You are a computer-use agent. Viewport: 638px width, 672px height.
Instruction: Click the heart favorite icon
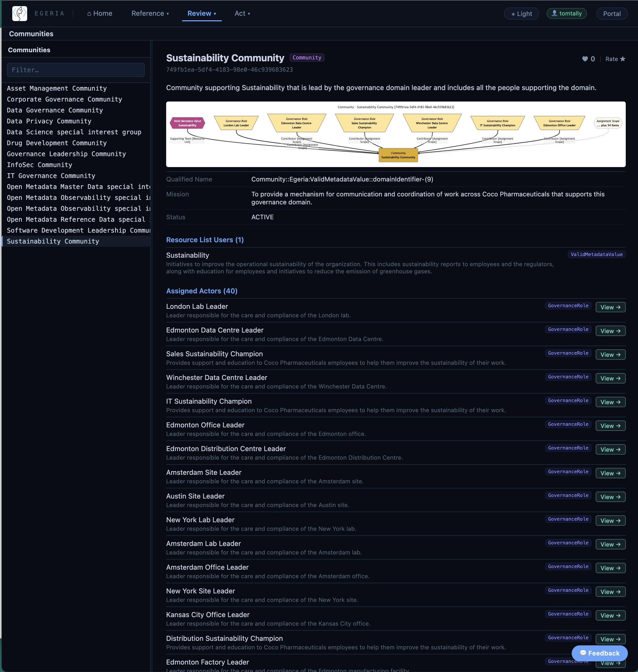(585, 59)
